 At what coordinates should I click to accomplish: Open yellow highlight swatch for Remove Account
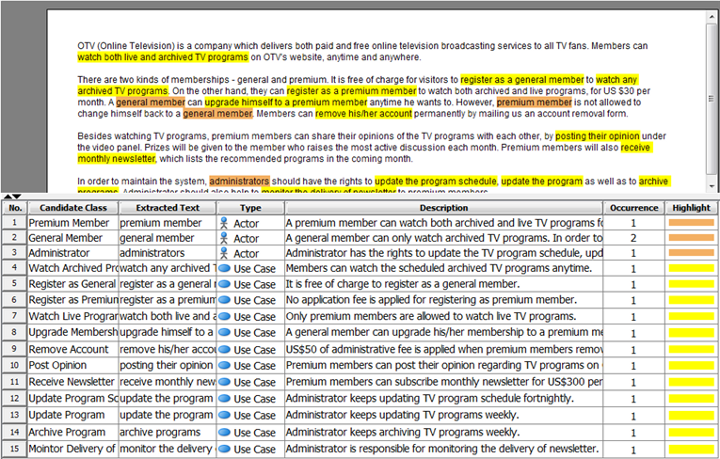692,349
